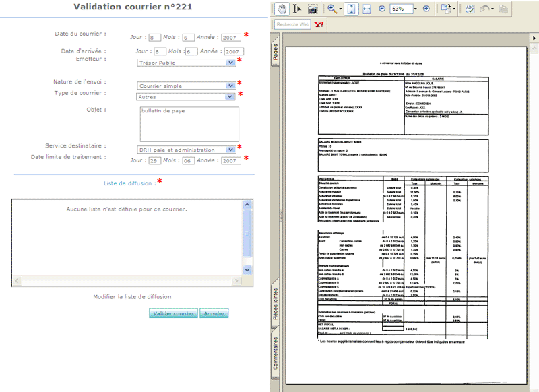539x392 pixels.
Task: Activate the Snapshot camera tool
Action: [x=312, y=9]
